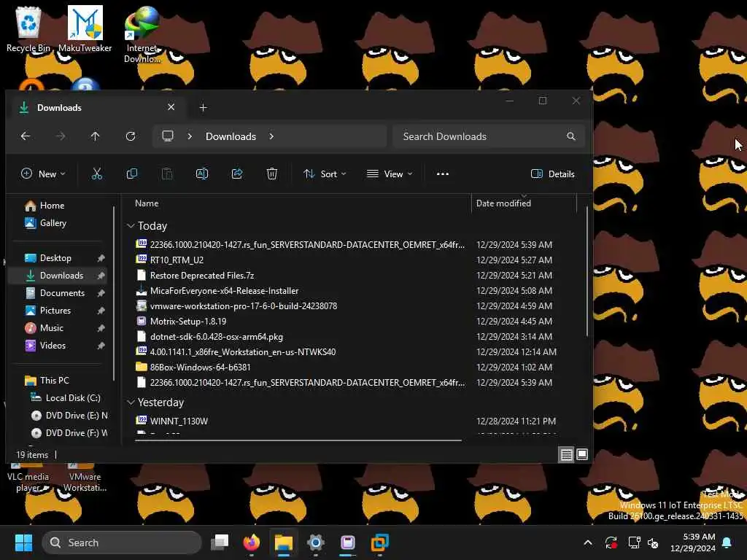
Task: Unpin Pictures from Quick access
Action: pos(101,311)
